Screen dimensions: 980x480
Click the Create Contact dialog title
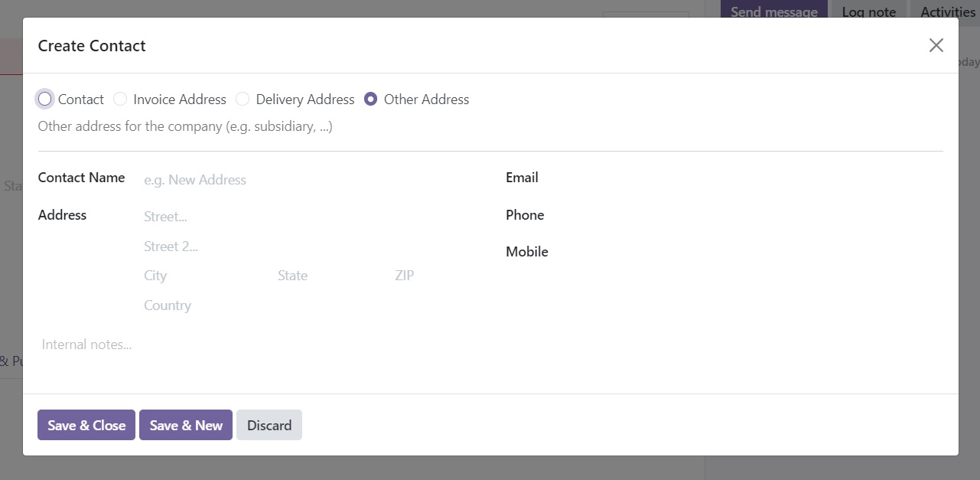[92, 46]
